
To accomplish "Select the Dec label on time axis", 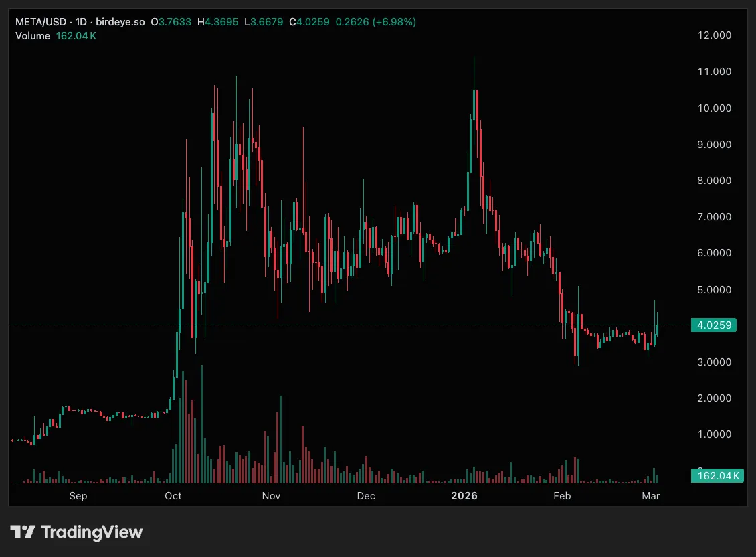I will [x=366, y=496].
